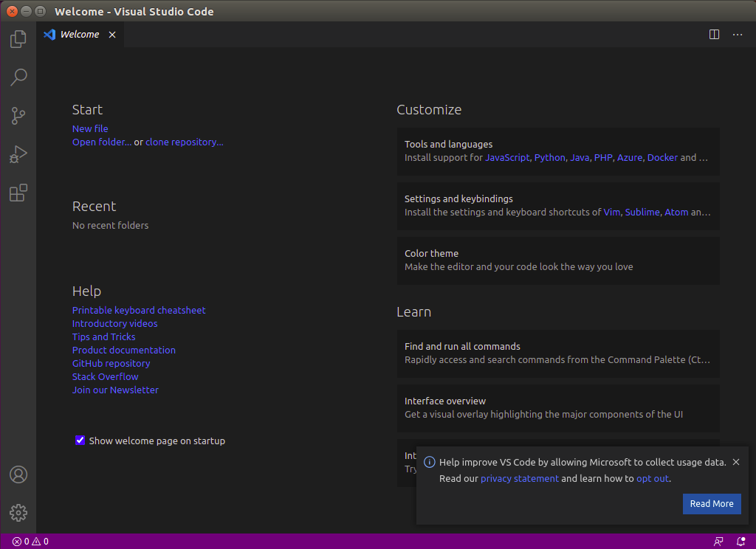Click the Open folder... link
756x549 pixels.
click(x=102, y=142)
